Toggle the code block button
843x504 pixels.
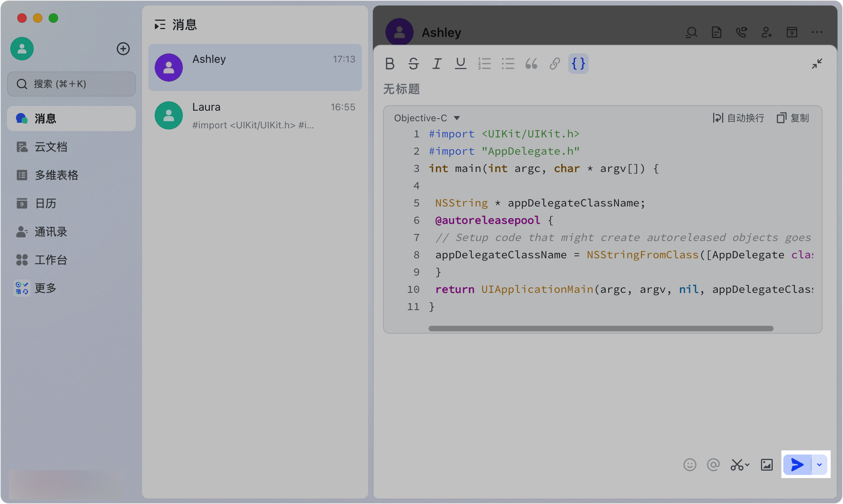(x=578, y=64)
